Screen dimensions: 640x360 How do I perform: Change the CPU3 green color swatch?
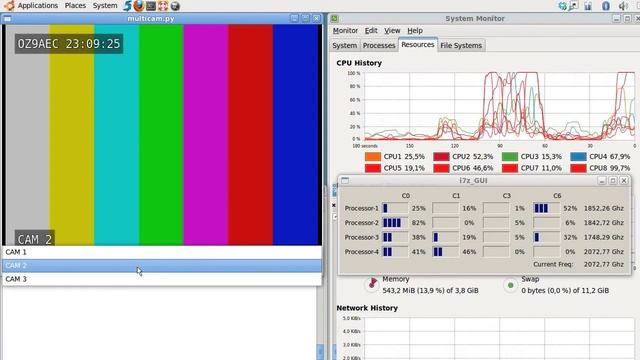pos(510,156)
